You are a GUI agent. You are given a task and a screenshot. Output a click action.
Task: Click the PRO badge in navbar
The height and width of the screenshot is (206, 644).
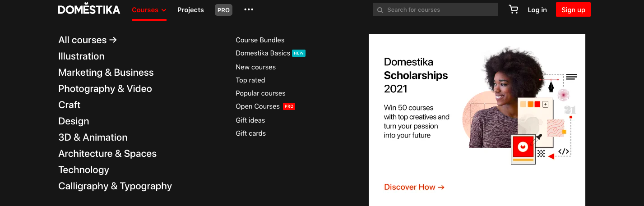pos(223,10)
